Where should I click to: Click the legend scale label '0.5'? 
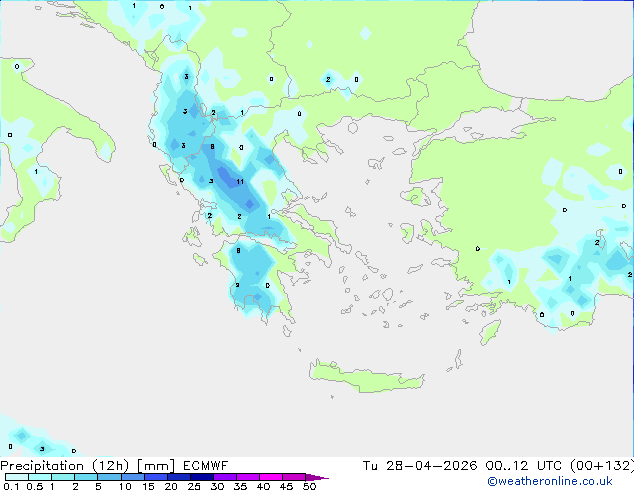pos(35,486)
